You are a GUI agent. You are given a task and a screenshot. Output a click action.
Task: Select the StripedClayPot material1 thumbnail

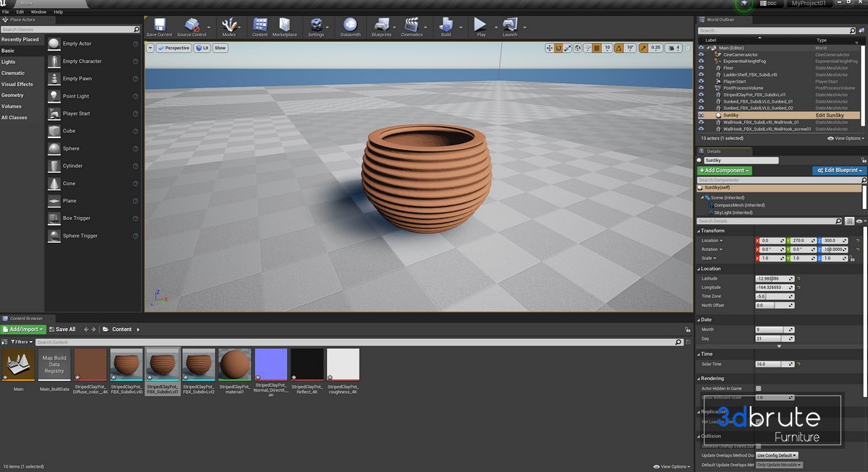point(234,364)
